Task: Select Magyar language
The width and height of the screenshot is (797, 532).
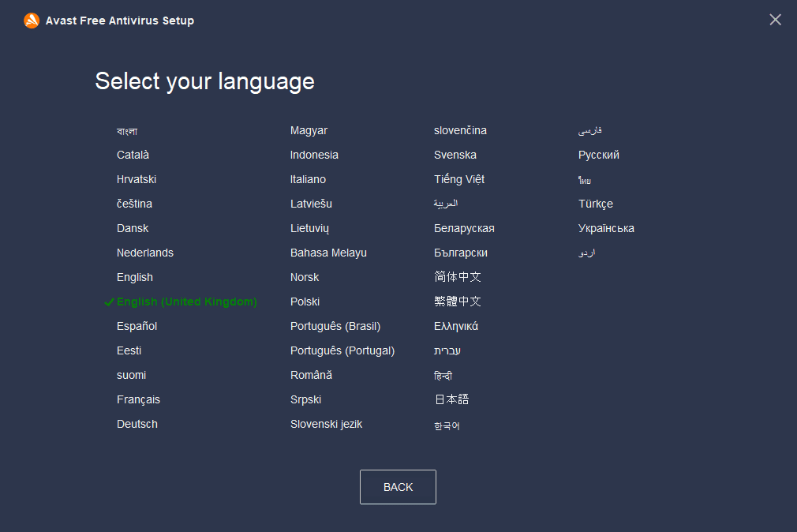Action: point(309,130)
